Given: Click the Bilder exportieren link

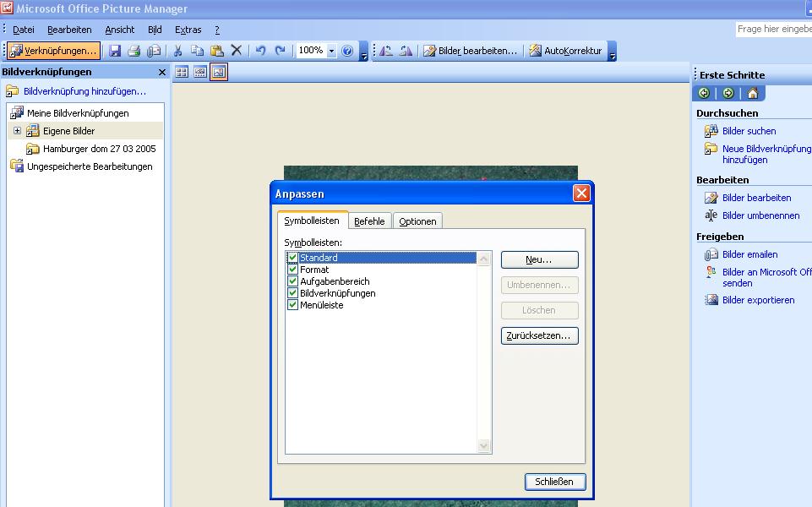Looking at the screenshot, I should tap(758, 300).
